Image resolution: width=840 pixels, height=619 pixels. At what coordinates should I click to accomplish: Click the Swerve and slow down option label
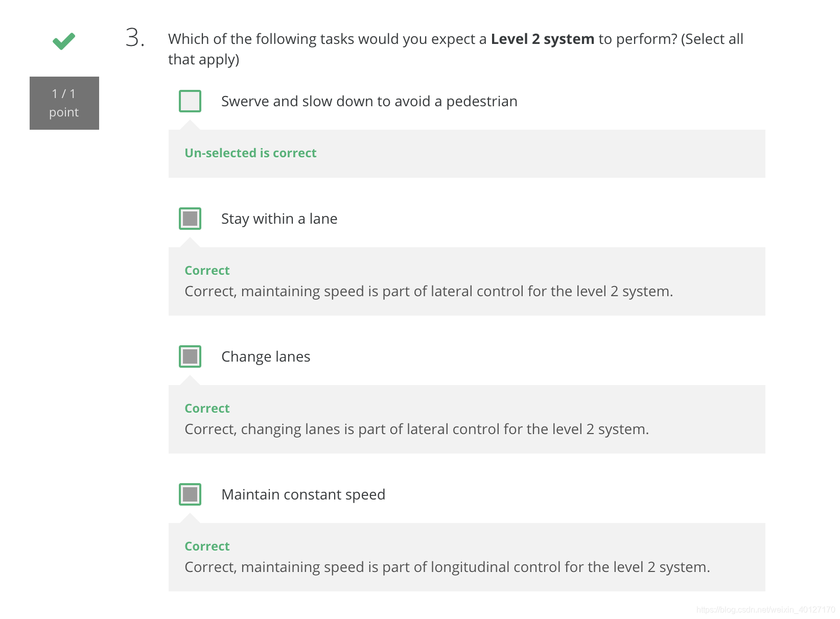(369, 101)
